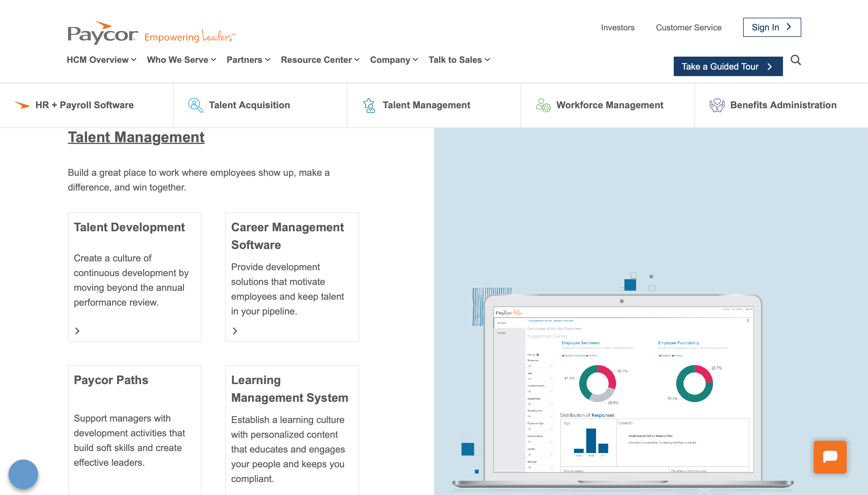Select the Benefits Administration tab
Image resolution: width=868 pixels, height=495 pixels.
coord(781,105)
